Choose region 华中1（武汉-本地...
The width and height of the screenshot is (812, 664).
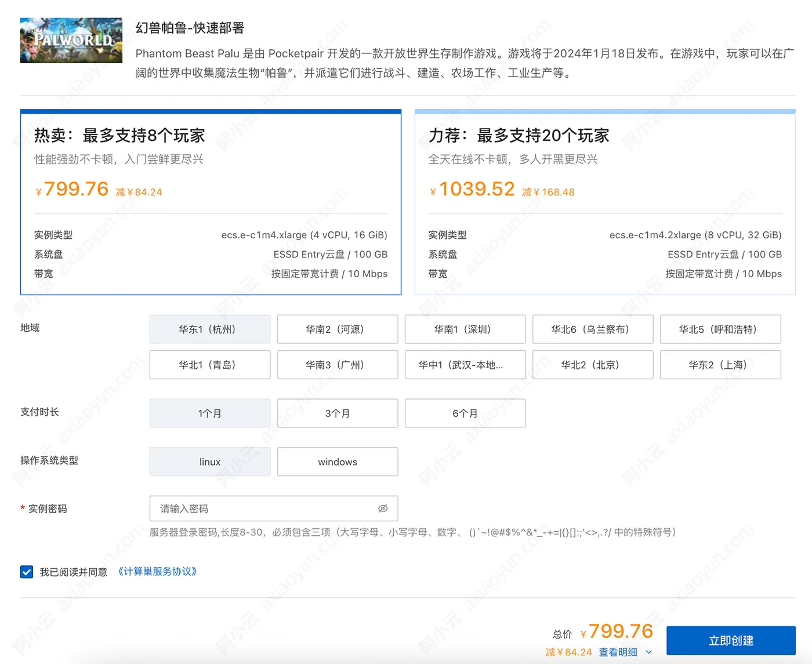465,365
